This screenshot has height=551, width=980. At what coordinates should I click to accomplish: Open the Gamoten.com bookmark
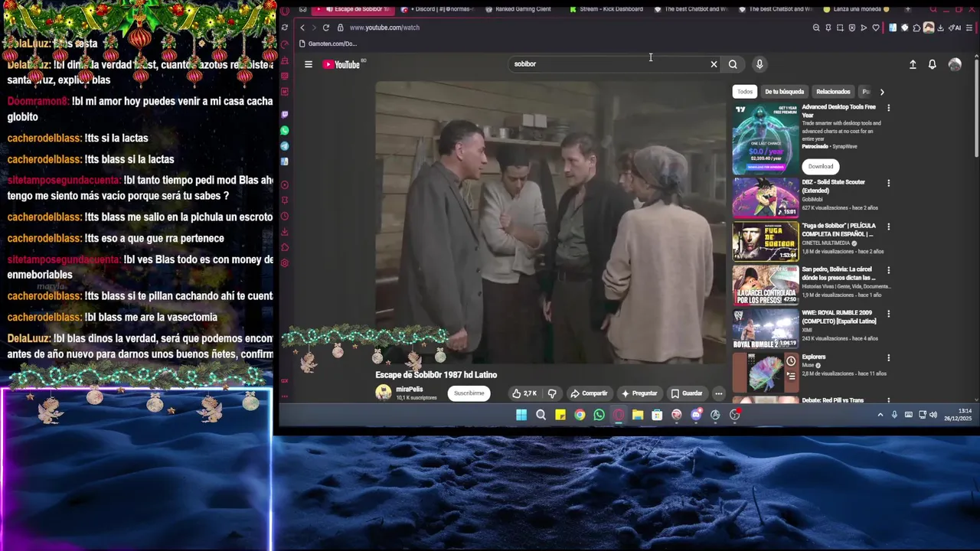[x=328, y=44]
